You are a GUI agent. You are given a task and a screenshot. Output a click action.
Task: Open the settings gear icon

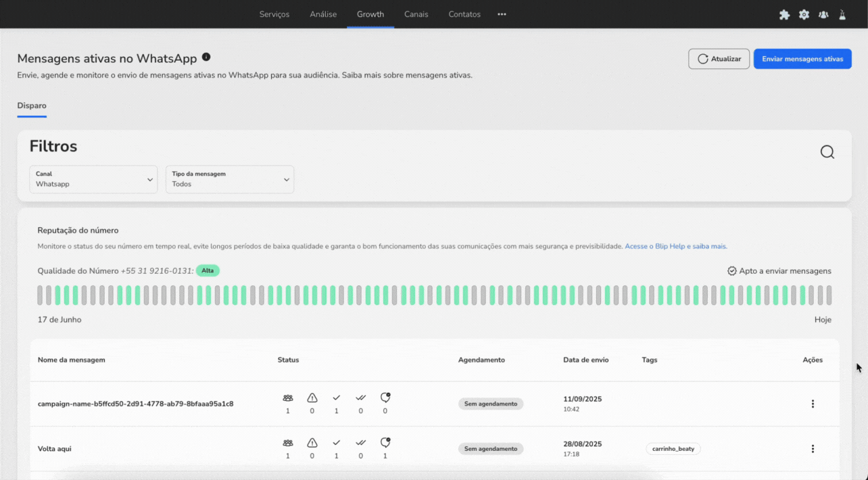(804, 14)
